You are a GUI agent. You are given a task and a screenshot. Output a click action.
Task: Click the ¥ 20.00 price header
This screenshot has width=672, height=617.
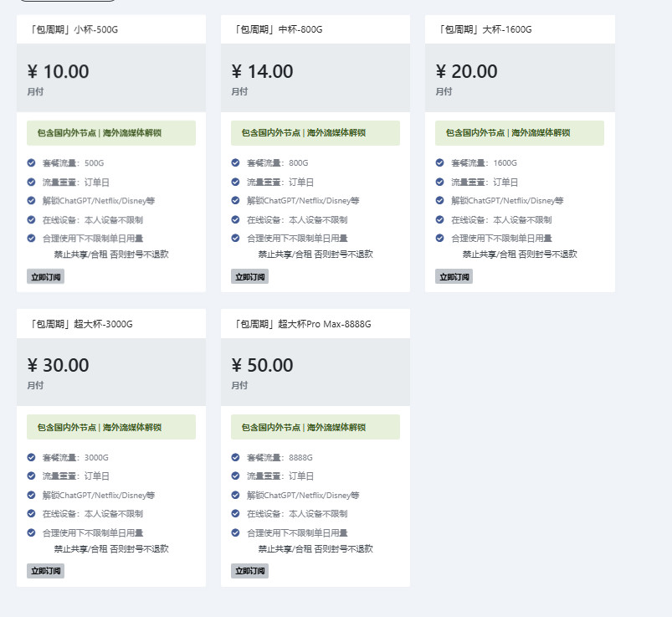(466, 72)
